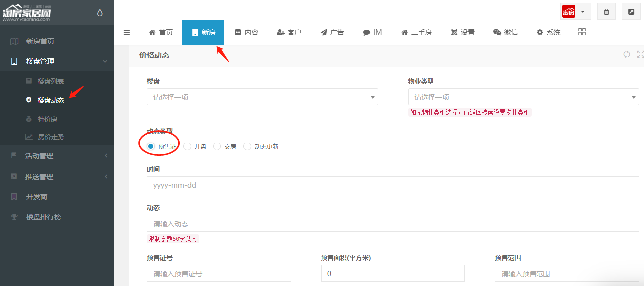Image resolution: width=644 pixels, height=286 pixels.
Task: Open the account dropdown caret
Action: pyautogui.click(x=582, y=12)
